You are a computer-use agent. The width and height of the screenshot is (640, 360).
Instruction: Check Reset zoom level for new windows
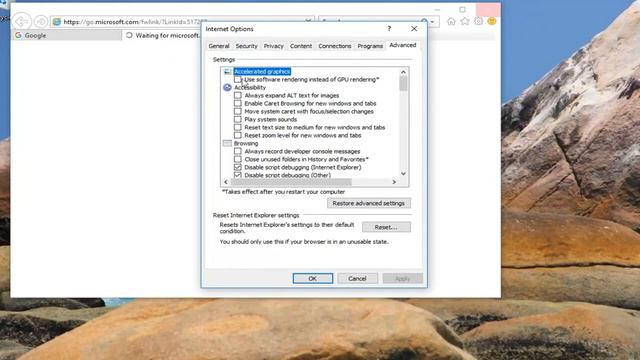pyautogui.click(x=238, y=135)
